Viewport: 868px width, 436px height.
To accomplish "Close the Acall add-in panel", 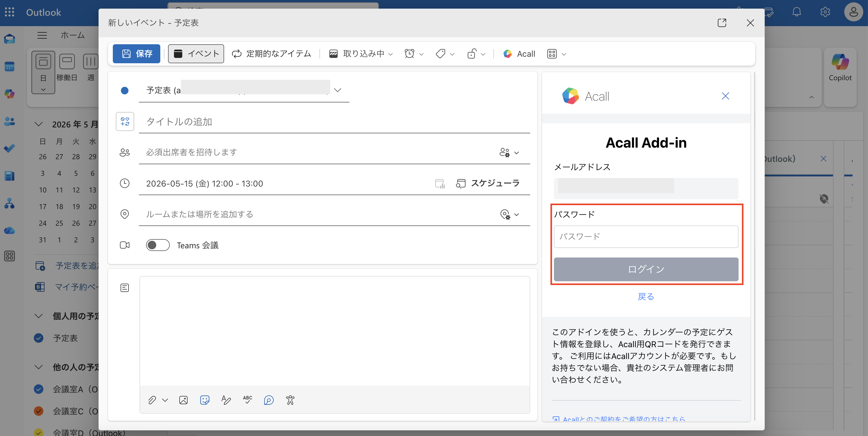I will [x=725, y=96].
